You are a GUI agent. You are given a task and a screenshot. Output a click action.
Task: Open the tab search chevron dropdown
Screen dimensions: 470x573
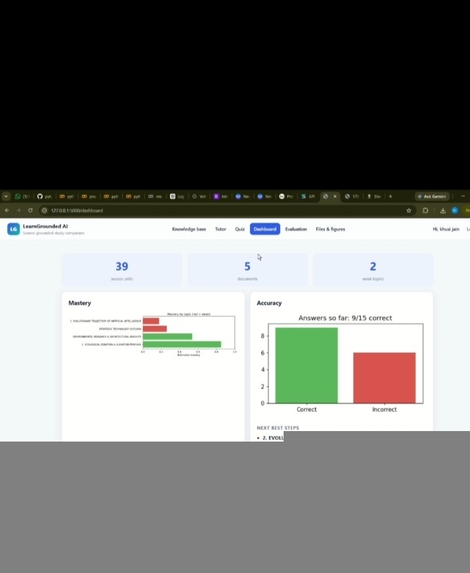(x=6, y=197)
